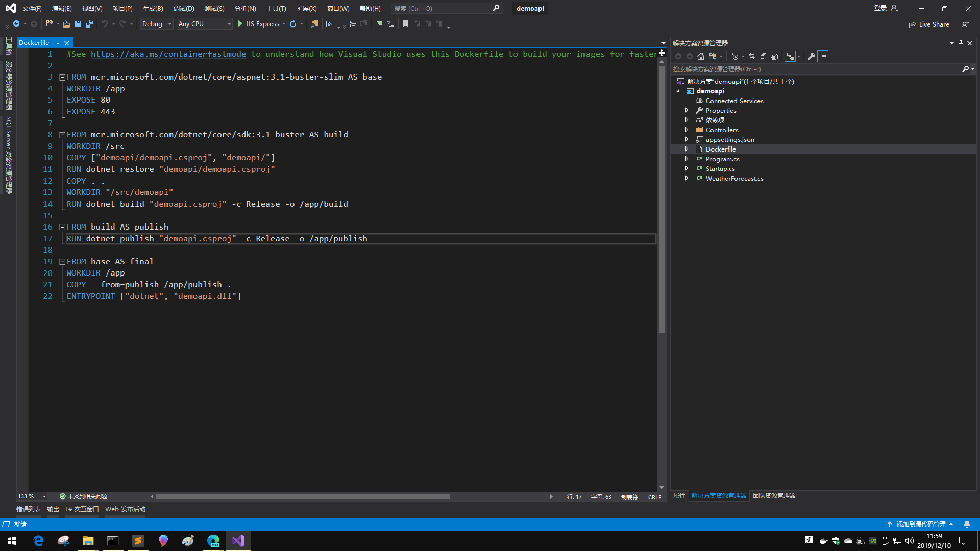Click the editor horizontal scrollbar thumb

(302, 497)
